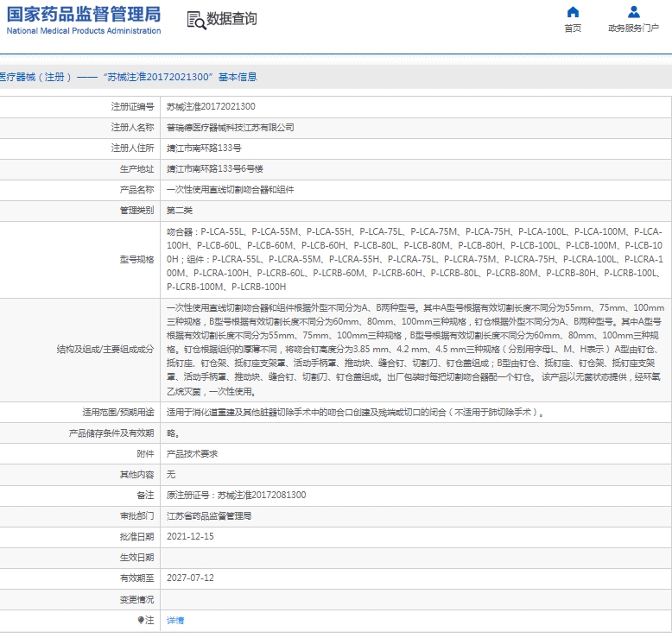Click the 生效日期 row label
672x638 pixels.
tap(136, 558)
